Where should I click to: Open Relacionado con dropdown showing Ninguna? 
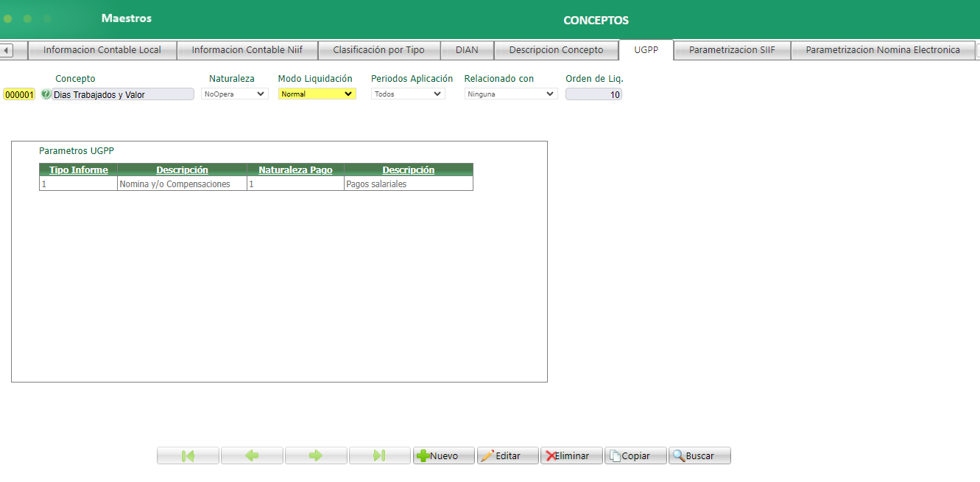point(511,94)
